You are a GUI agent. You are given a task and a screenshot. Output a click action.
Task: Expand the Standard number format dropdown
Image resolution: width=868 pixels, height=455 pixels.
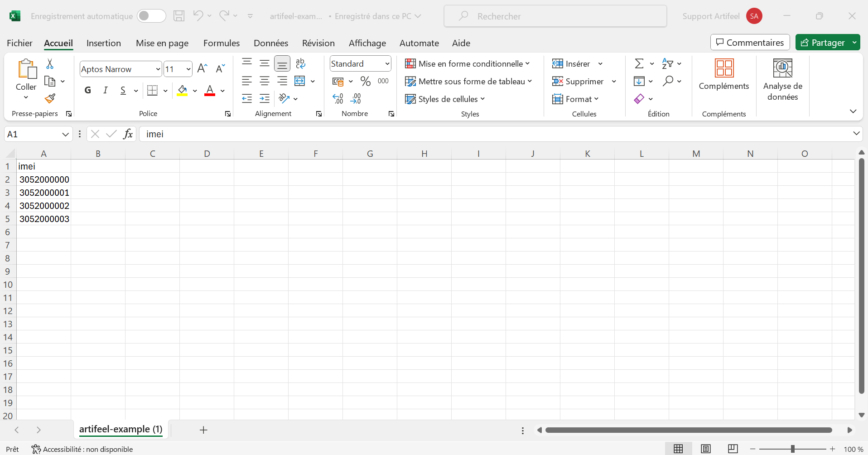[x=387, y=64]
